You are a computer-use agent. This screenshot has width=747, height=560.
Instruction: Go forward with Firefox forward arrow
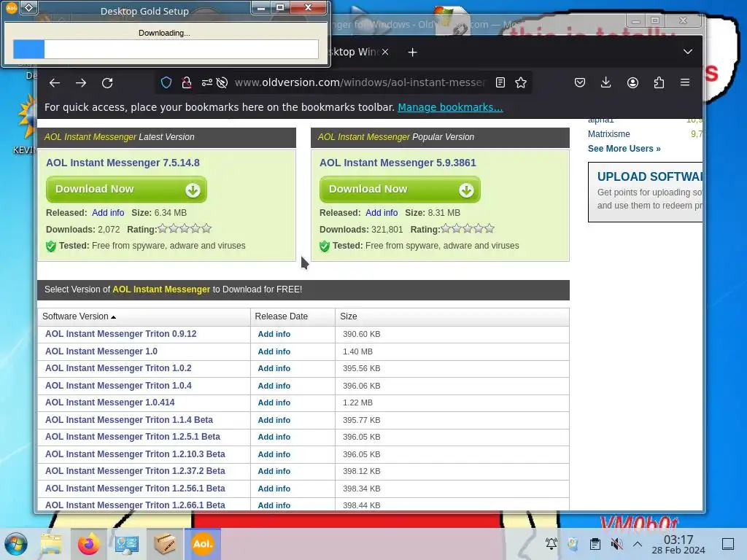[81, 83]
